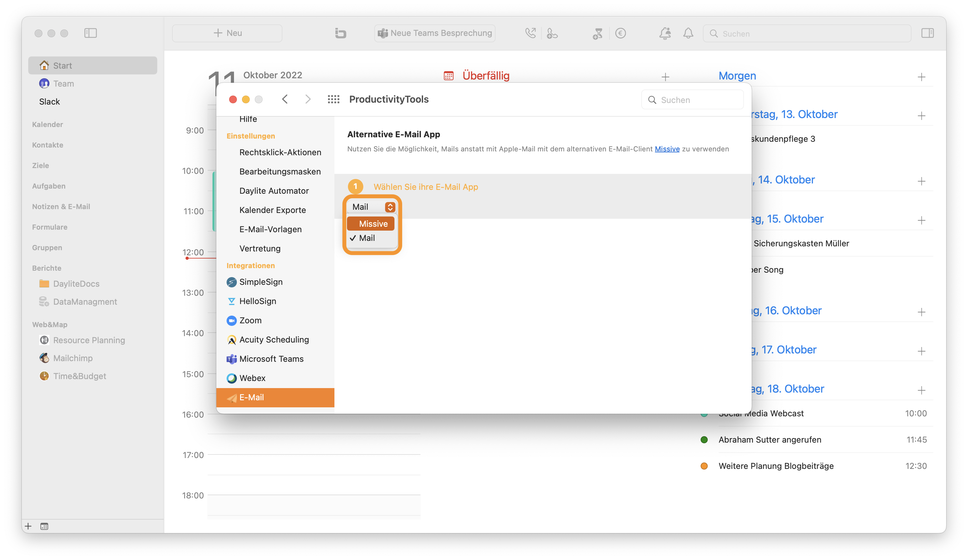
Task: Select E-Mail integration entry
Action: pyautogui.click(x=275, y=398)
